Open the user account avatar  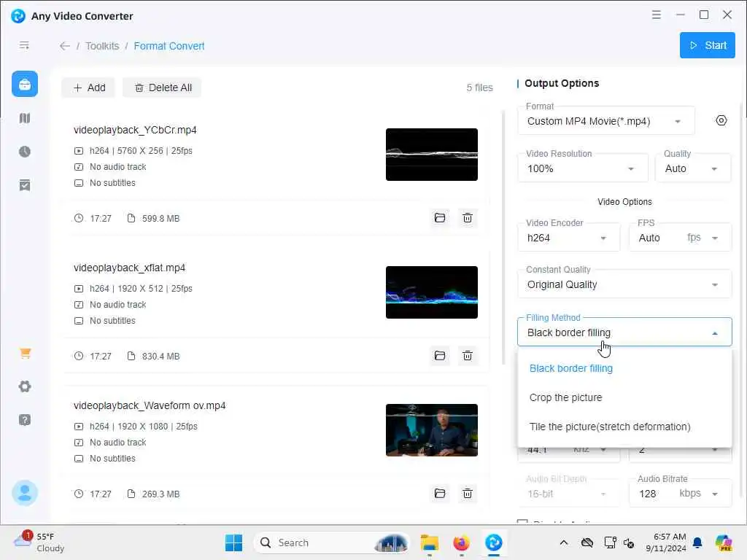(x=25, y=493)
